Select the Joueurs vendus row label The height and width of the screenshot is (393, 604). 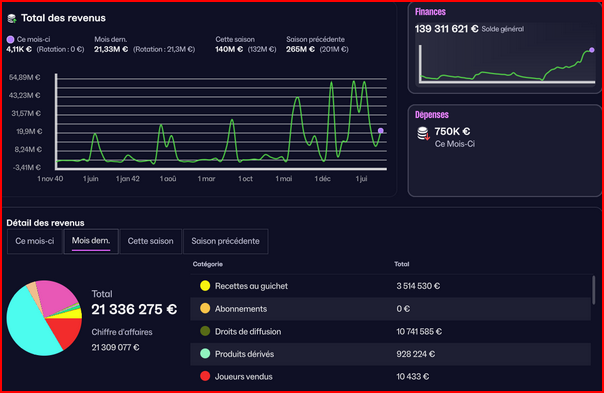click(x=243, y=376)
